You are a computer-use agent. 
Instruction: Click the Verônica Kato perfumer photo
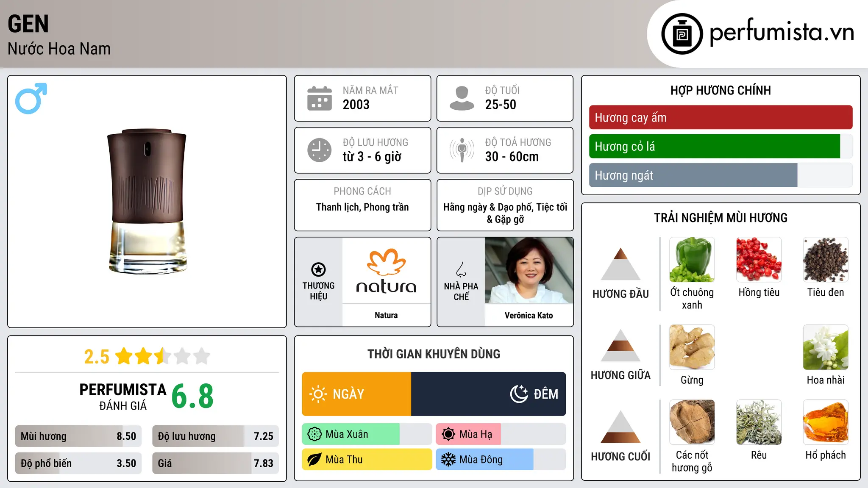[x=529, y=270]
